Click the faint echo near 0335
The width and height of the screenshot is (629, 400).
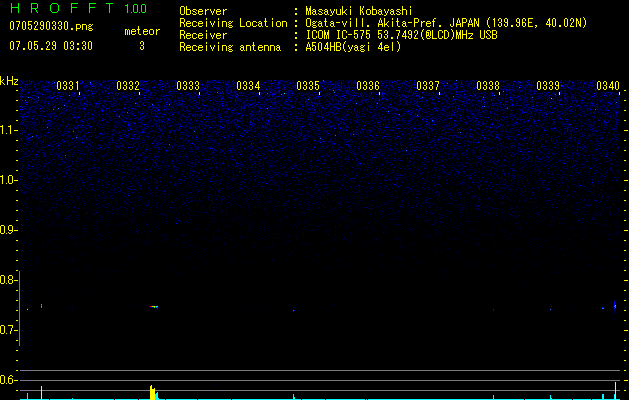click(x=294, y=310)
